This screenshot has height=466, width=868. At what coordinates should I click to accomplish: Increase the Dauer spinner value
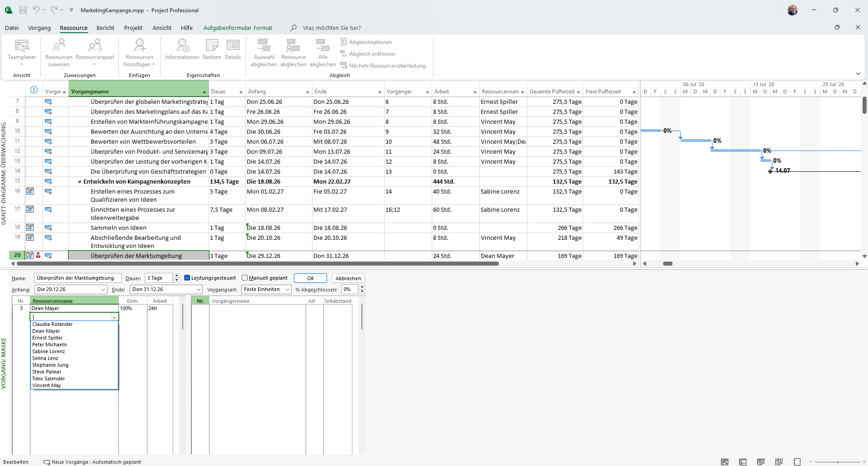177,276
